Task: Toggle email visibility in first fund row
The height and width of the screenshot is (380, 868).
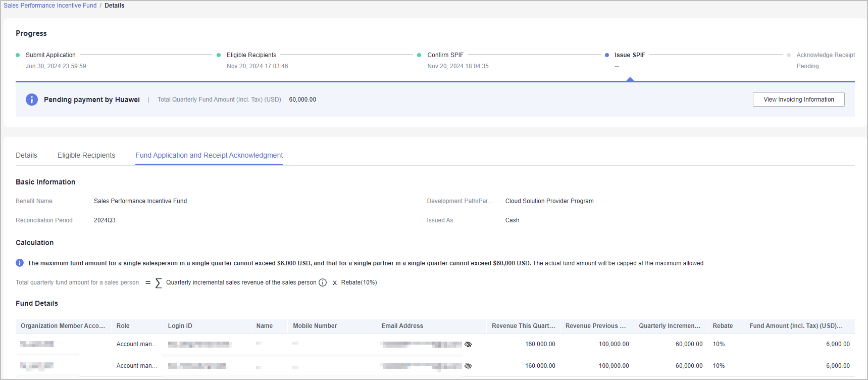Action: 468,344
